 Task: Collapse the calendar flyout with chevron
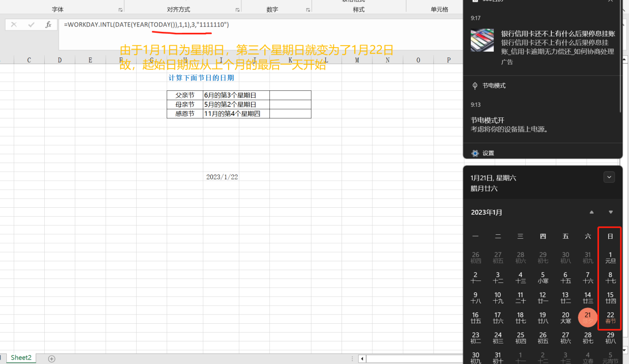(609, 177)
